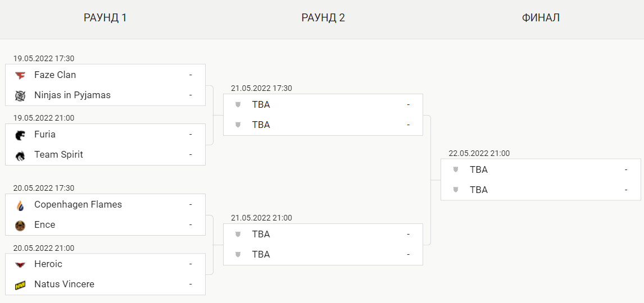The height and width of the screenshot is (303, 644).
Task: Click the Furia team name
Action: 45,135
